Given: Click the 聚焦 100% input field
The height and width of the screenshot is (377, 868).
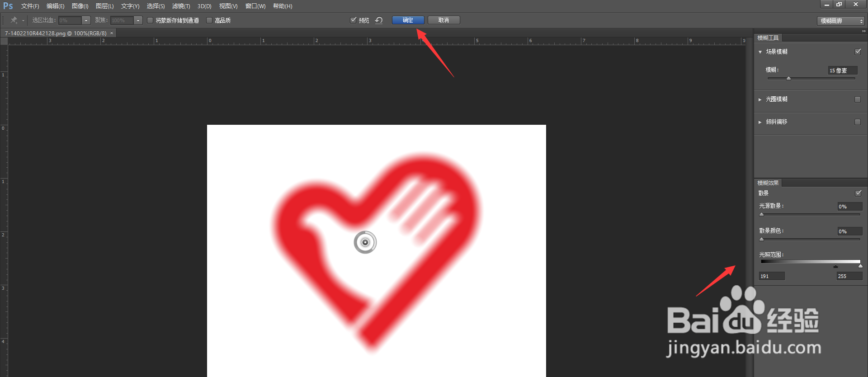Looking at the screenshot, I should (x=122, y=20).
